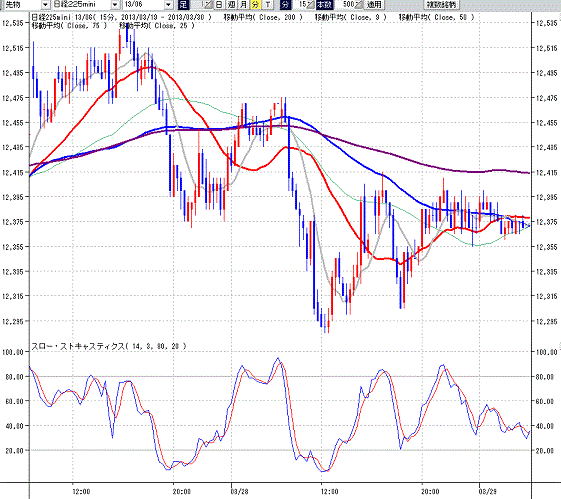Click the 適用 apply button

click(374, 5)
